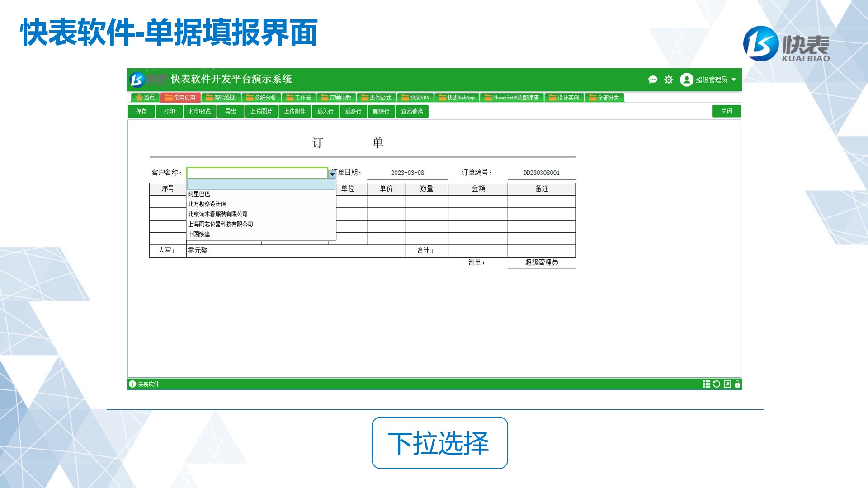Image resolution: width=868 pixels, height=488 pixels.
Task: Click the 备注 column header
Action: 542,189
